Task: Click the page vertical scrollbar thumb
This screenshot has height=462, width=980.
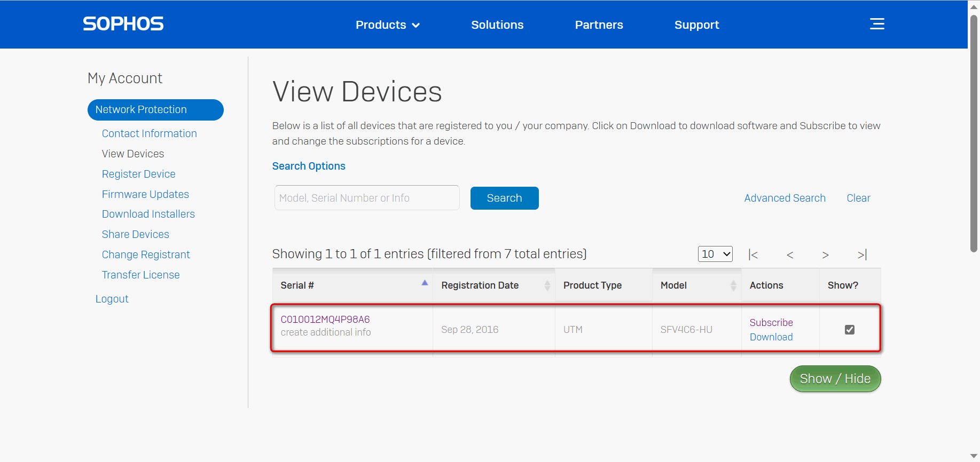Action: (974, 133)
